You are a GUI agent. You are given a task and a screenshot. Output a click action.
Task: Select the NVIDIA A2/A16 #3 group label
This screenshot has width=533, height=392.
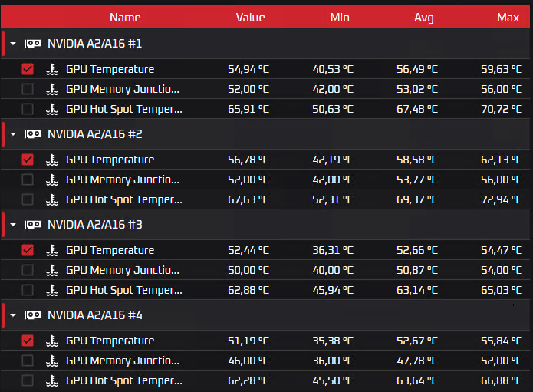pos(95,225)
